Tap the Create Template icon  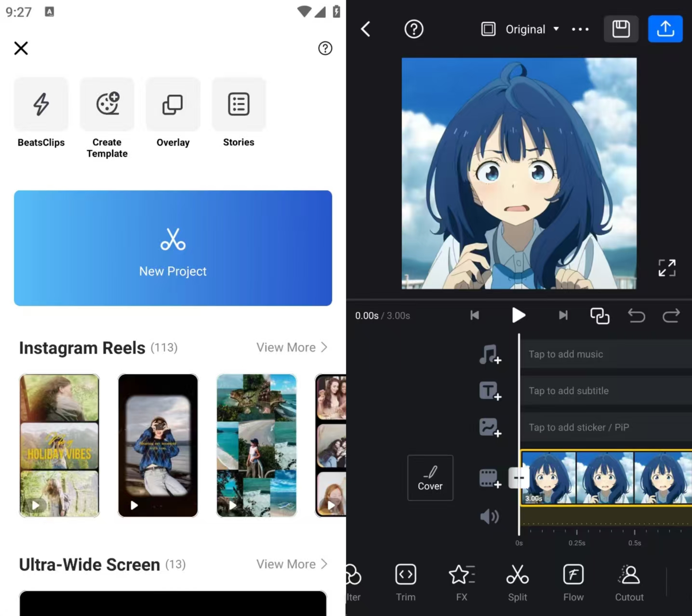pos(107,105)
